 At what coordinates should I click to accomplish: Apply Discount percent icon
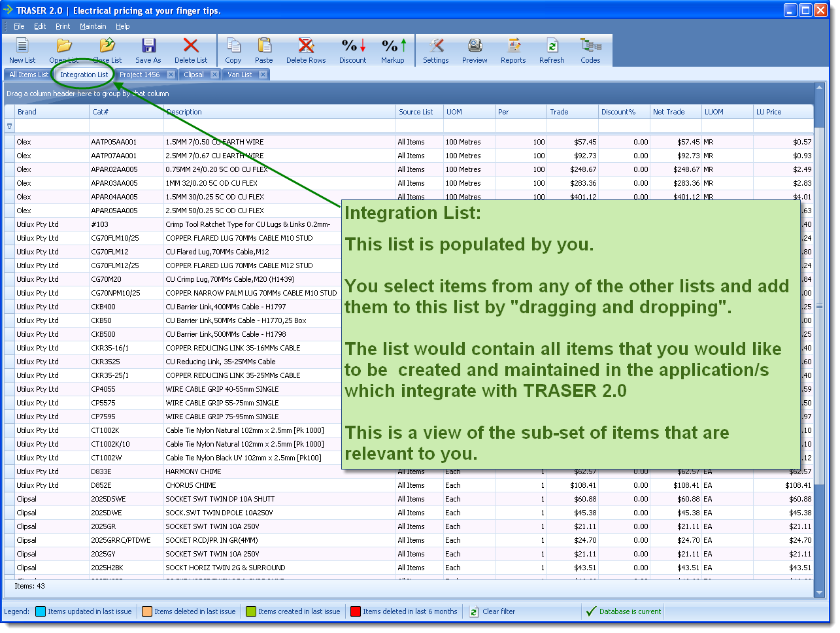tap(353, 45)
